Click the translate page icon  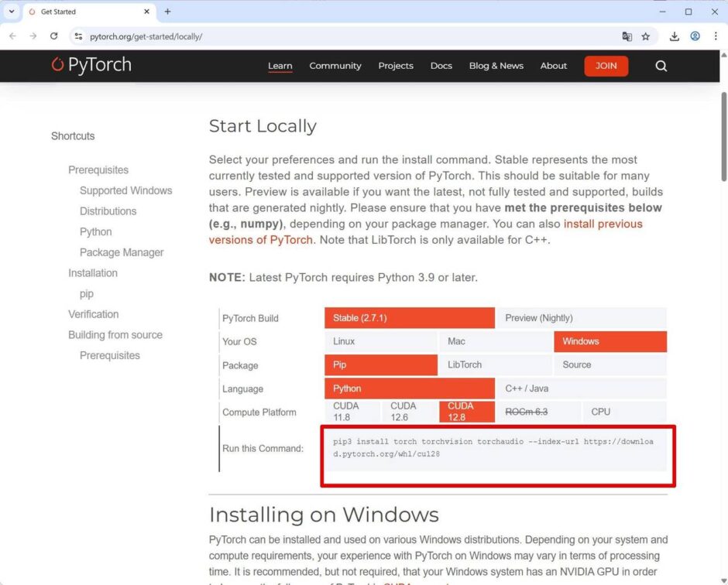(627, 36)
